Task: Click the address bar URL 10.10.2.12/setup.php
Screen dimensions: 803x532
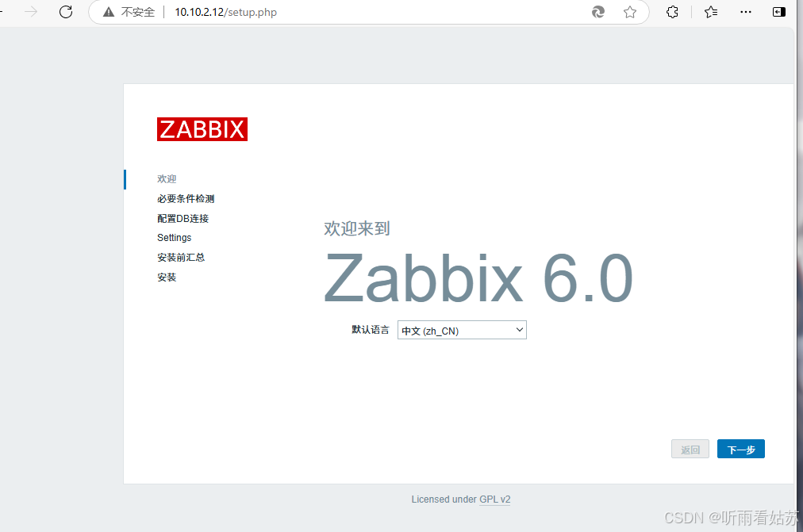Action: [225, 12]
